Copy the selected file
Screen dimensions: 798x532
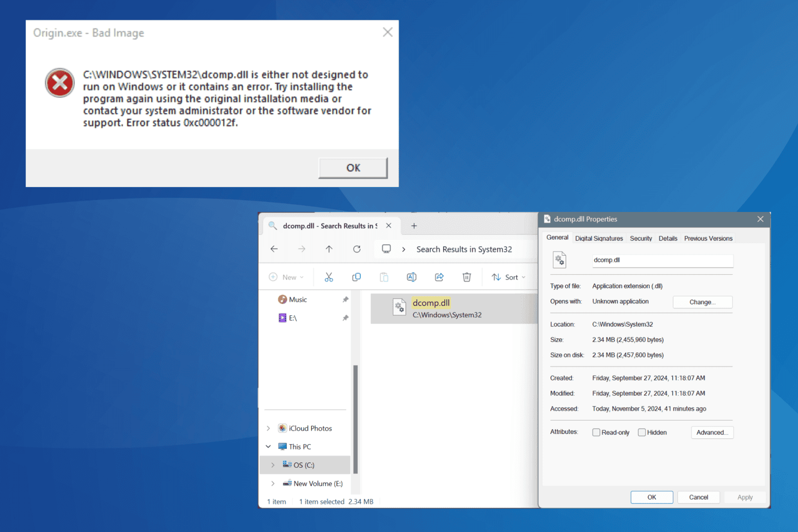pyautogui.click(x=356, y=277)
